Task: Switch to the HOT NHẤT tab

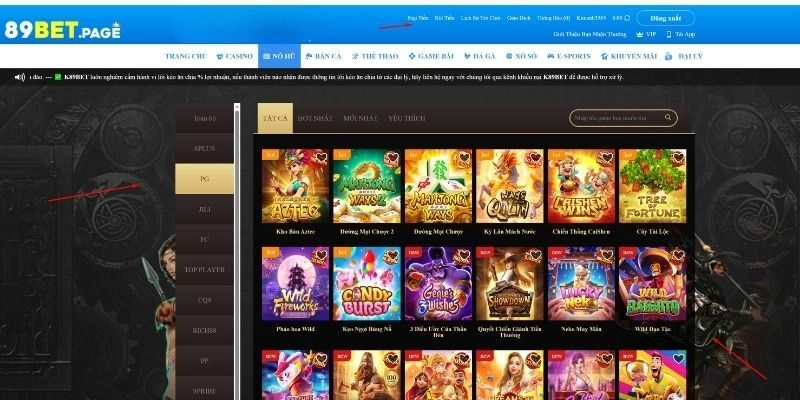Action: click(315, 118)
